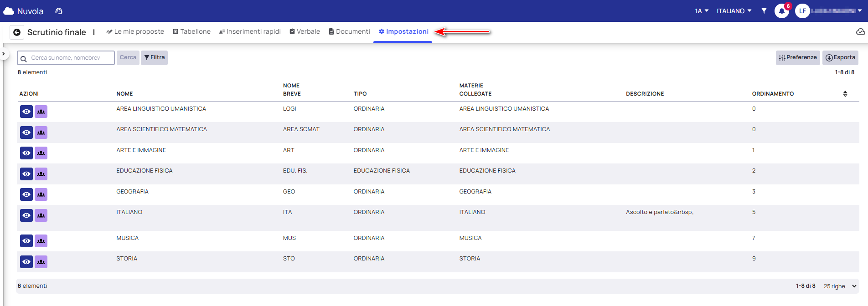Open group icon for STORIA row
The width and height of the screenshot is (868, 306).
[x=41, y=262]
